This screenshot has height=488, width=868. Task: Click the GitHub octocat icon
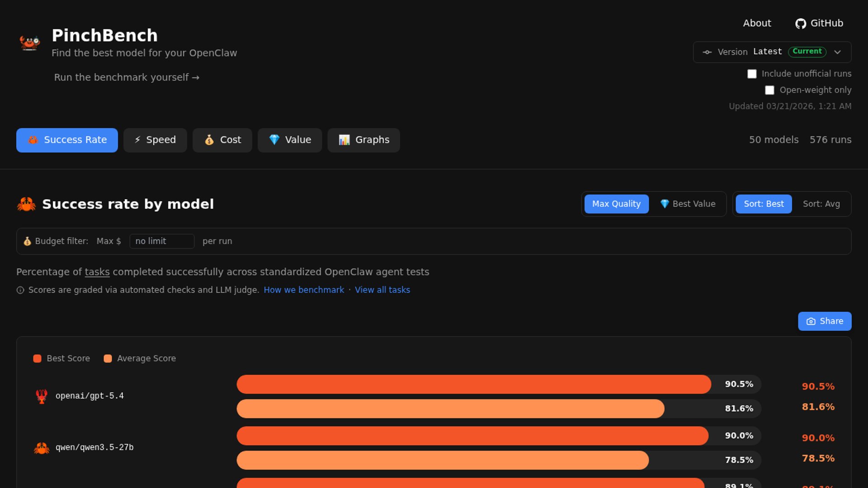coord(801,23)
